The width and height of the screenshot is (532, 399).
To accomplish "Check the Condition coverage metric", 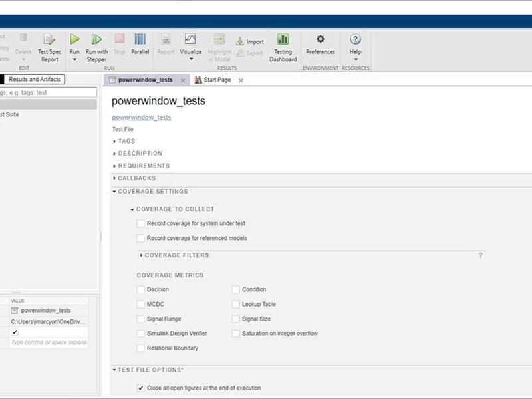I will [x=236, y=289].
